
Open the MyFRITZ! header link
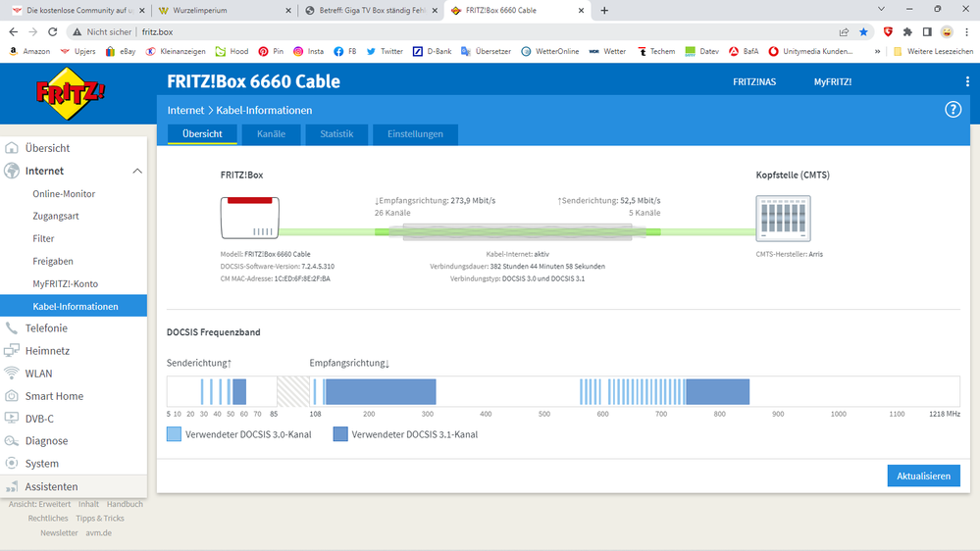(x=833, y=81)
